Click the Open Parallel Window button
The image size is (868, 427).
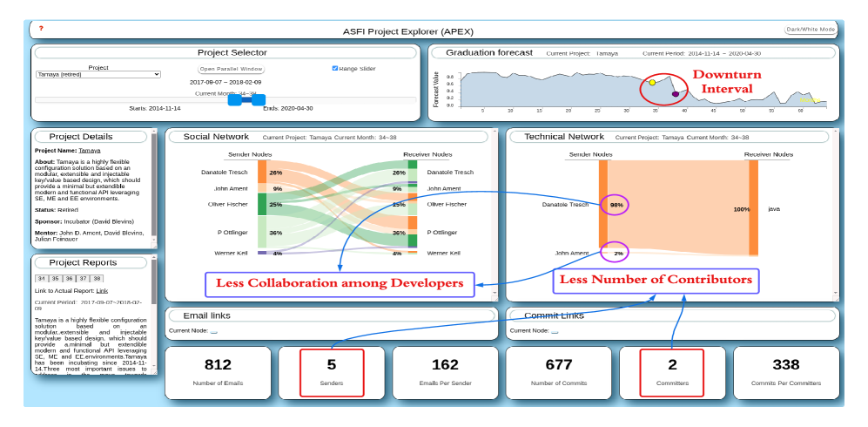[231, 69]
